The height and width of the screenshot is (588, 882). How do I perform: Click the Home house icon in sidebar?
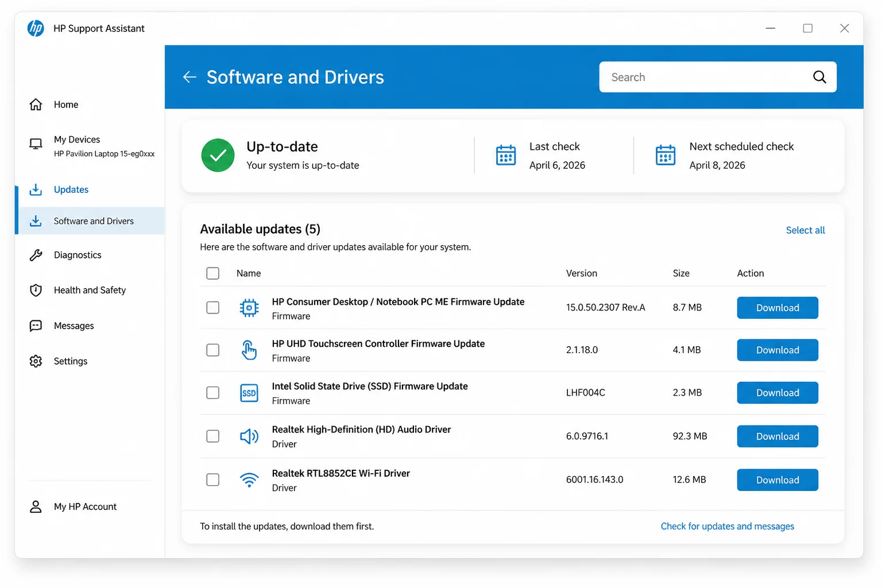point(36,105)
